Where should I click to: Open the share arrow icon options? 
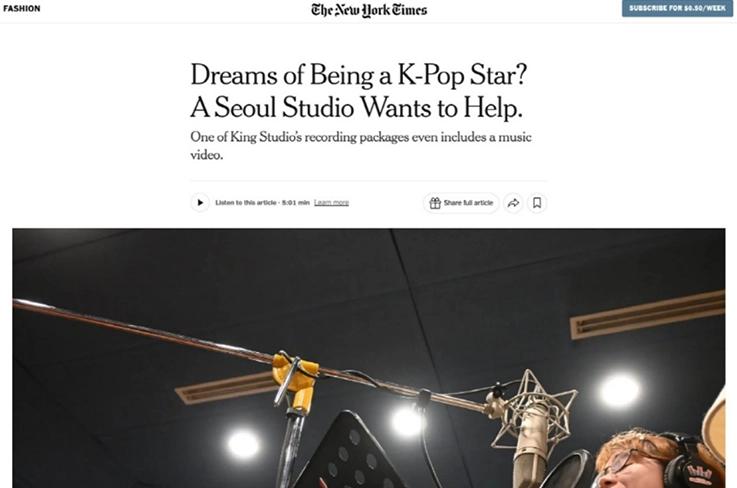[x=513, y=203]
